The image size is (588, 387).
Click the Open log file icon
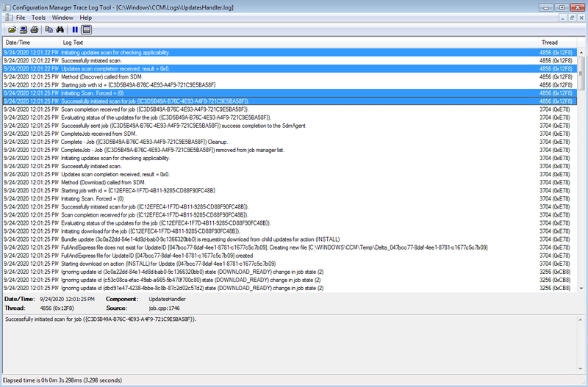point(12,29)
